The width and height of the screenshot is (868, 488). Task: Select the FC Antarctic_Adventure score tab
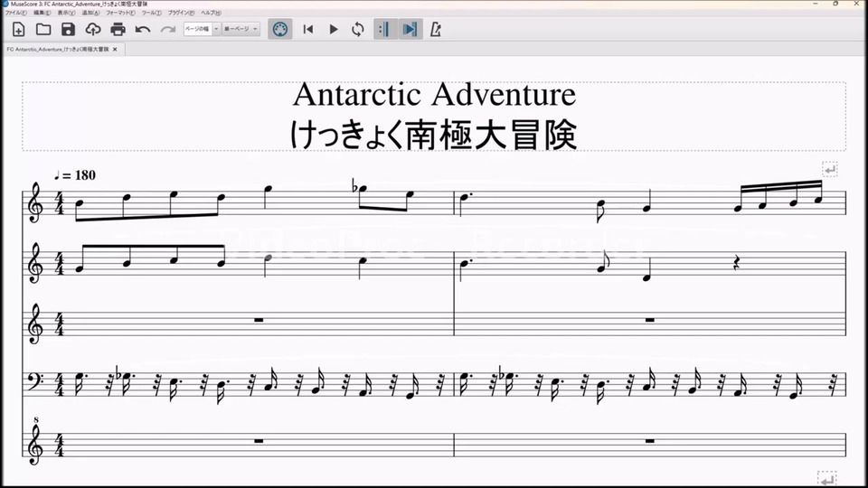[x=58, y=49]
